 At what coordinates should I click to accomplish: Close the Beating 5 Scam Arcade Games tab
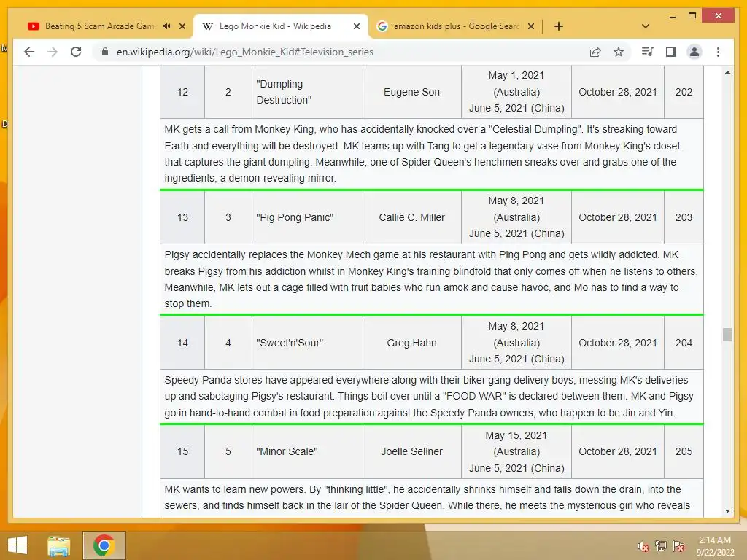182,26
